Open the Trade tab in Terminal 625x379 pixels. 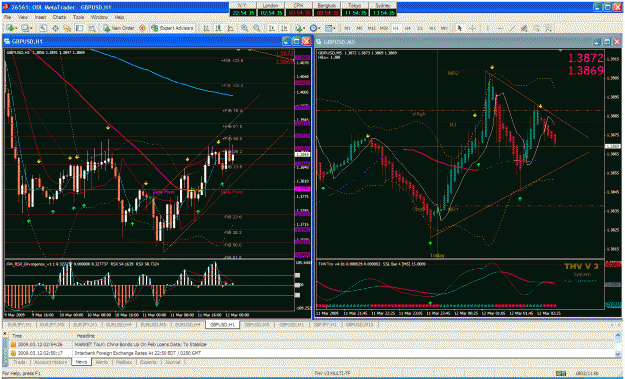coord(20,362)
